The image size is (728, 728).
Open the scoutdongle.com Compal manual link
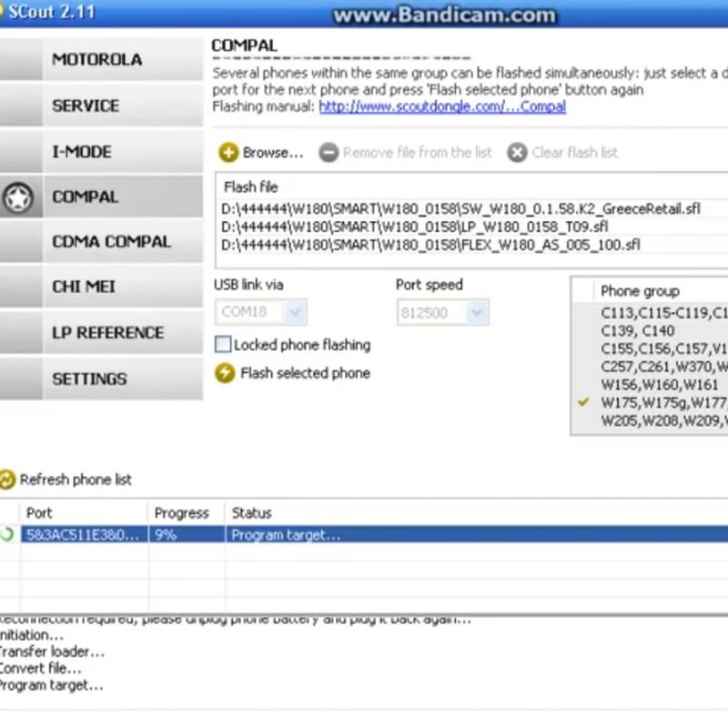(442, 107)
